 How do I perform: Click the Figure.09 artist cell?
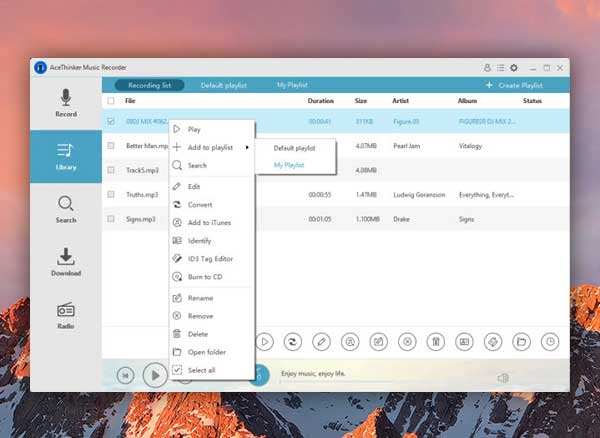pos(406,122)
